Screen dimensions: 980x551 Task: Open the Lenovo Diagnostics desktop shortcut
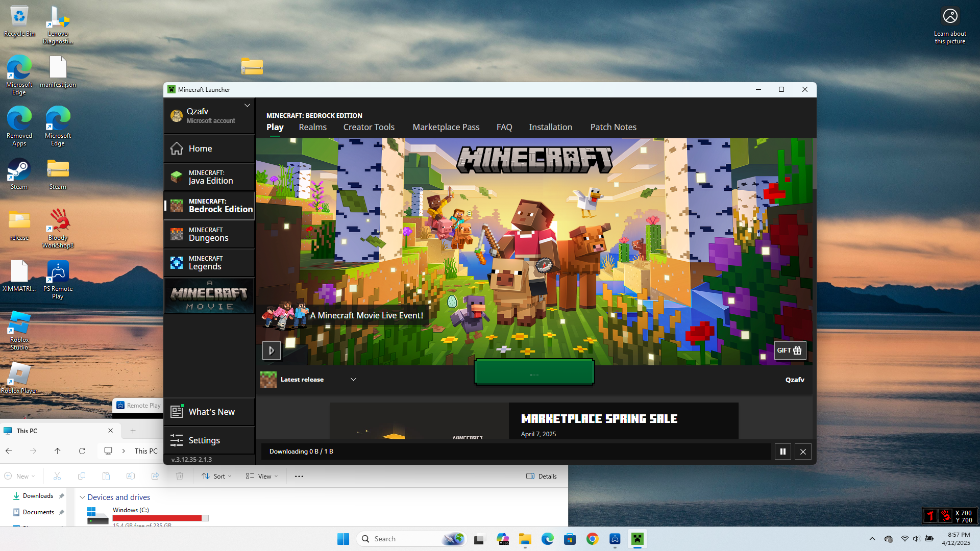click(58, 25)
